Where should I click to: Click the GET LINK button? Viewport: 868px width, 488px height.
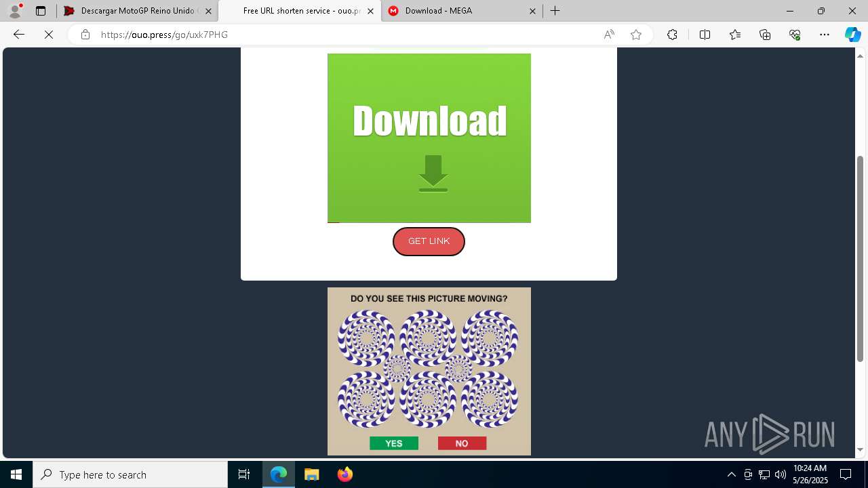coord(429,241)
